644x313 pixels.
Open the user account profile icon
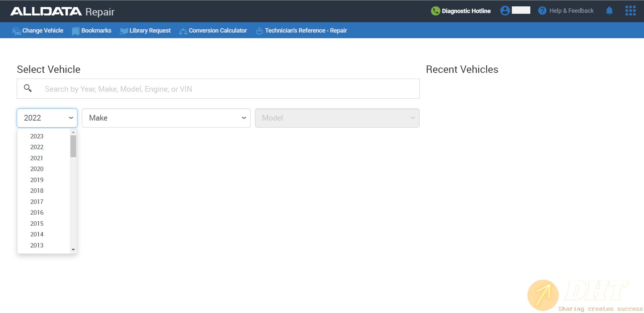505,10
